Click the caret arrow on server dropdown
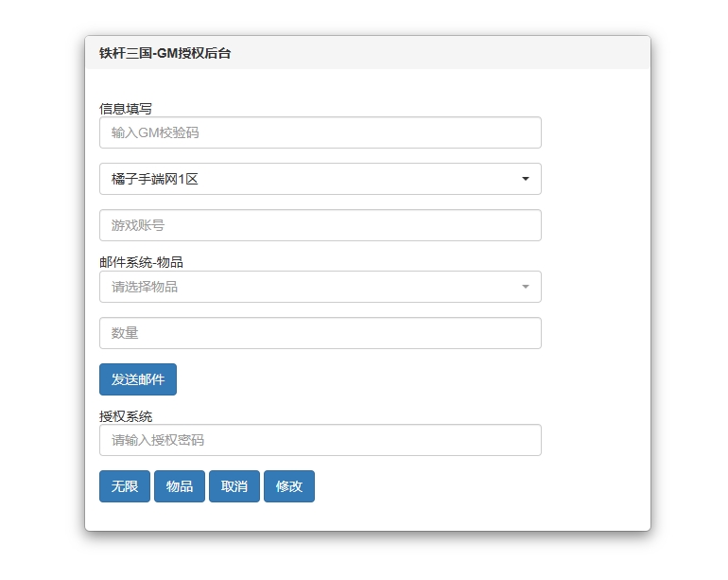The width and height of the screenshot is (728, 580). (x=526, y=179)
